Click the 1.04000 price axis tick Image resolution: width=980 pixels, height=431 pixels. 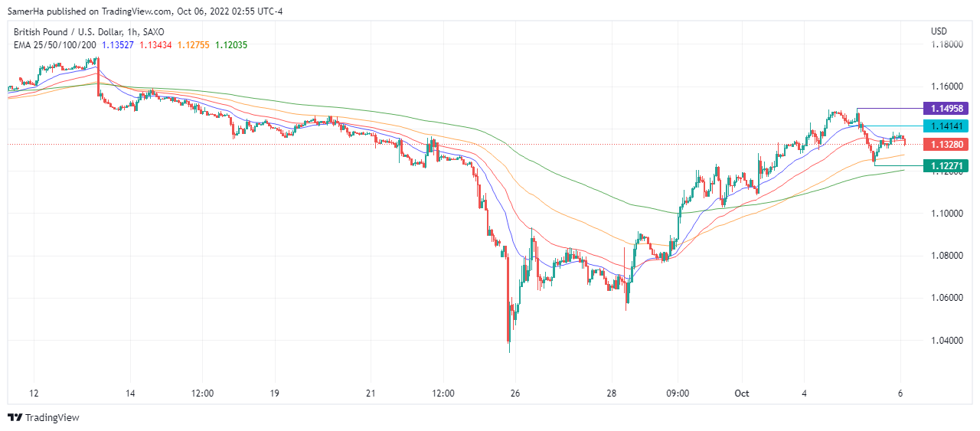(946, 340)
